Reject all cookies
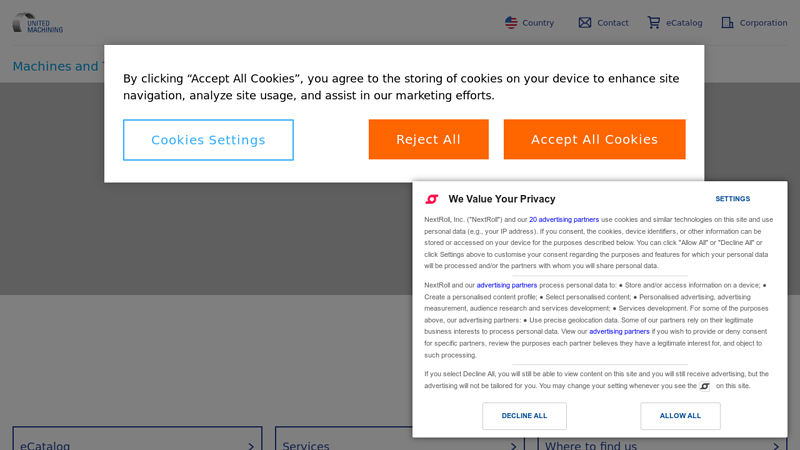 click(428, 140)
